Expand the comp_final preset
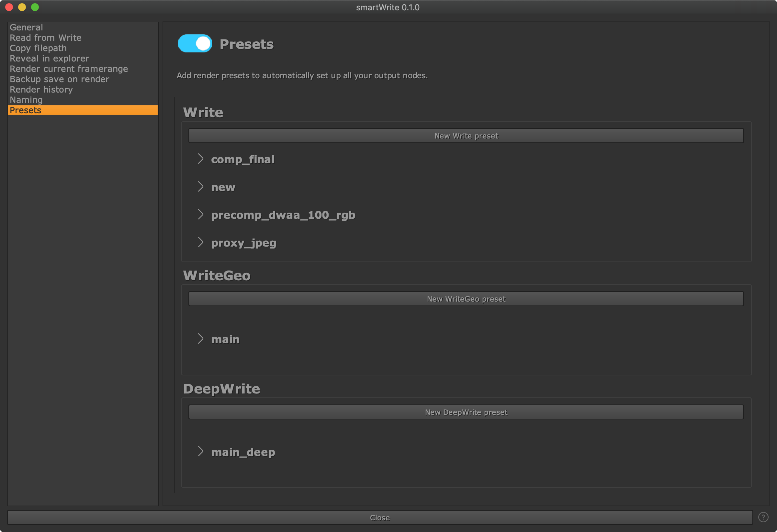Image resolution: width=777 pixels, height=532 pixels. pos(200,159)
